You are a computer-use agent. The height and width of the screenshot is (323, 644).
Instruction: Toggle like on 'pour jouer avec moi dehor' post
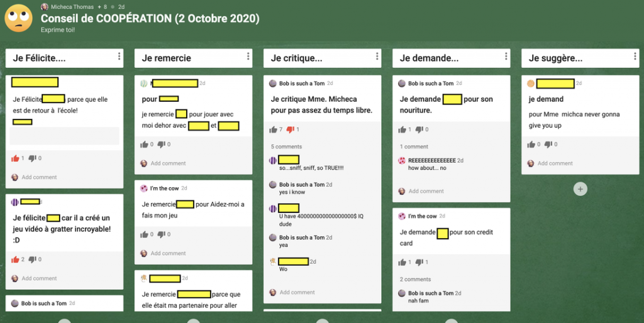144,145
